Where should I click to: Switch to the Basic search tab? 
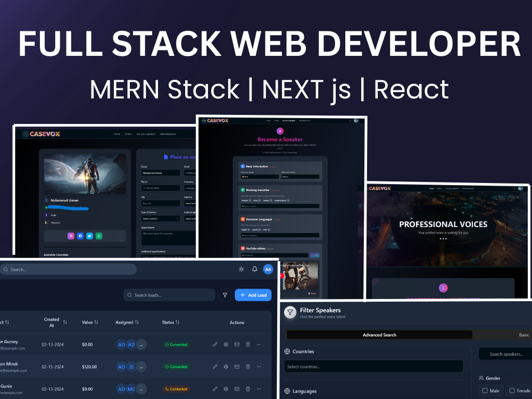tap(523, 335)
